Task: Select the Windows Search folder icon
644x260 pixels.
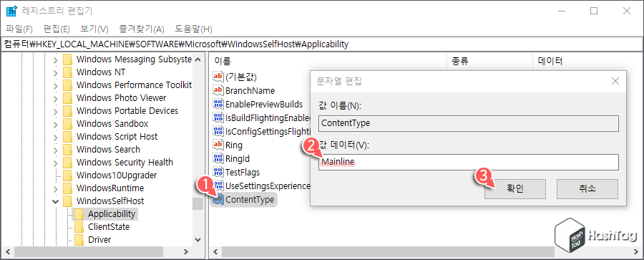Action: [68, 150]
